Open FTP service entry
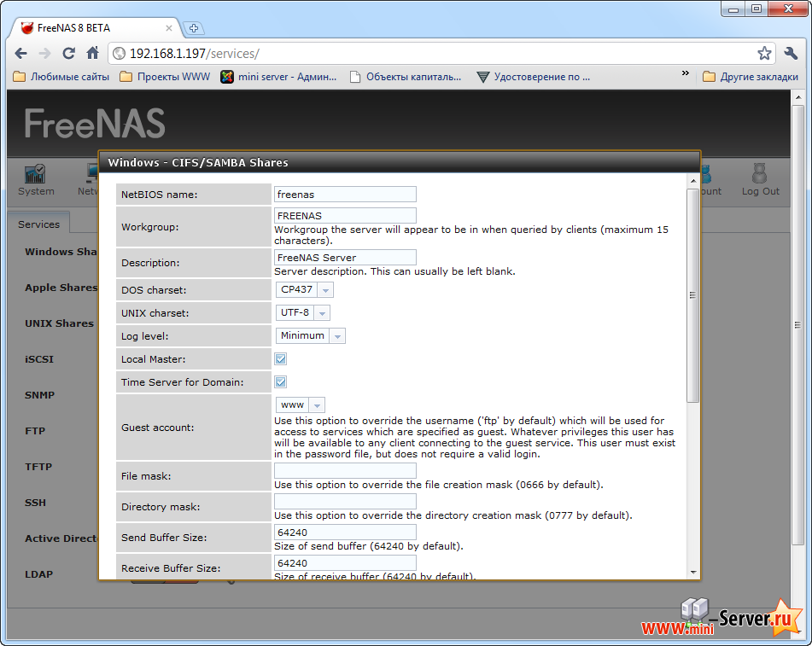This screenshot has height=646, width=812. [x=35, y=431]
